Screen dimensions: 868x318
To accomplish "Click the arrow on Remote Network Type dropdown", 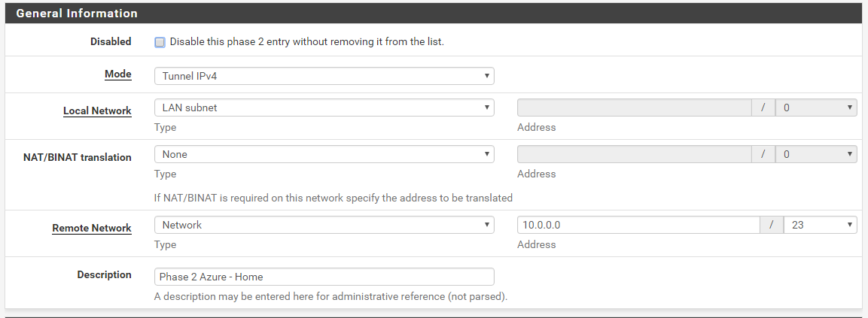I will (486, 225).
